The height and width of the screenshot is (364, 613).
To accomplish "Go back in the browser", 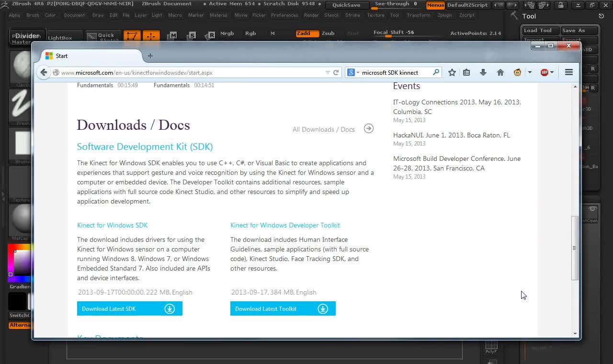I will pos(44,72).
